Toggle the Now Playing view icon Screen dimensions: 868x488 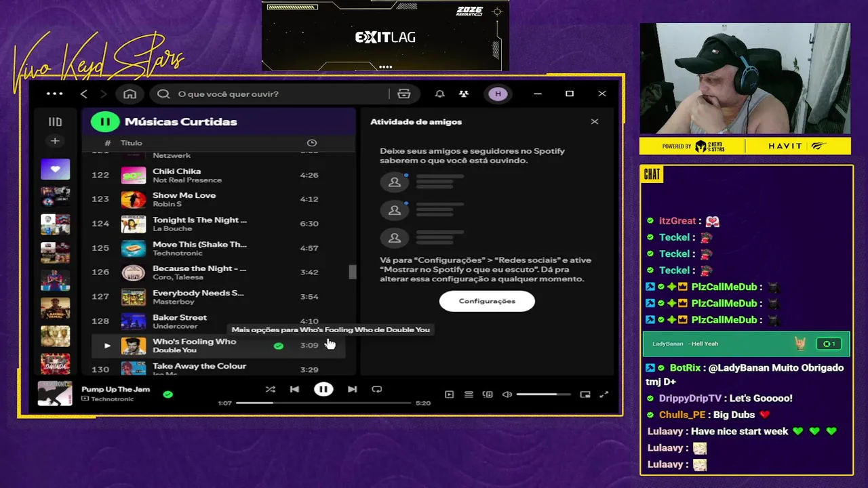pos(449,394)
